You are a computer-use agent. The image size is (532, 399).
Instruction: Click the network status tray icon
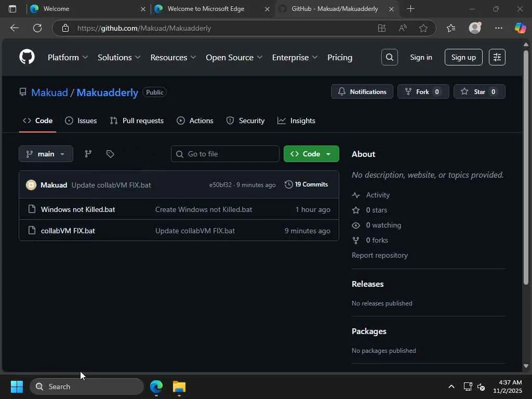(468, 387)
